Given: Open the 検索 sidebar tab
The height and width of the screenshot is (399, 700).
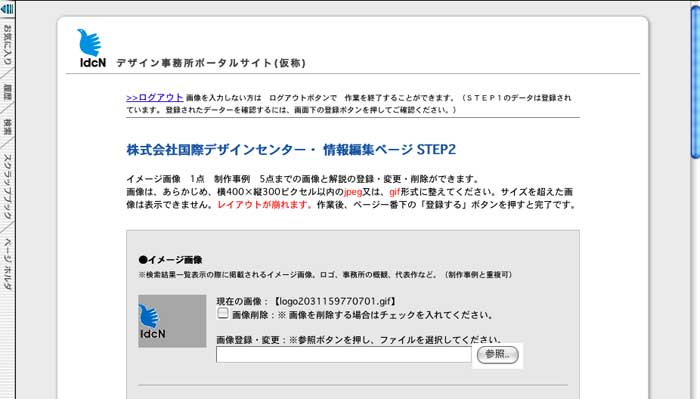Looking at the screenshot, I should coord(7,126).
